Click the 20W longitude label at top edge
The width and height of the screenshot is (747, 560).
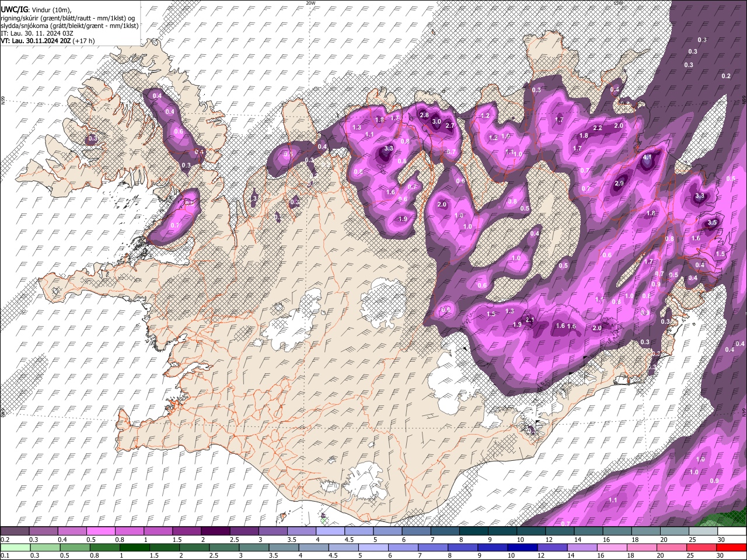310,3
